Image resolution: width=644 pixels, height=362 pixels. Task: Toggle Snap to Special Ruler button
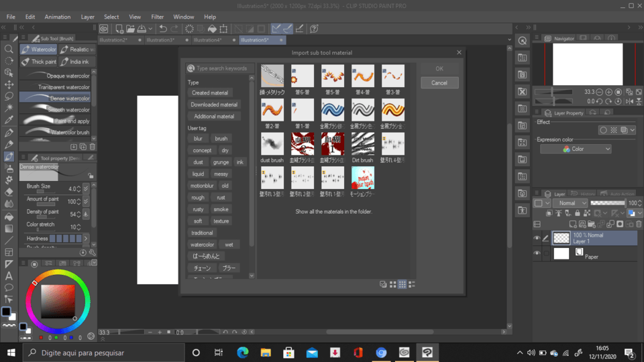[x=288, y=29]
